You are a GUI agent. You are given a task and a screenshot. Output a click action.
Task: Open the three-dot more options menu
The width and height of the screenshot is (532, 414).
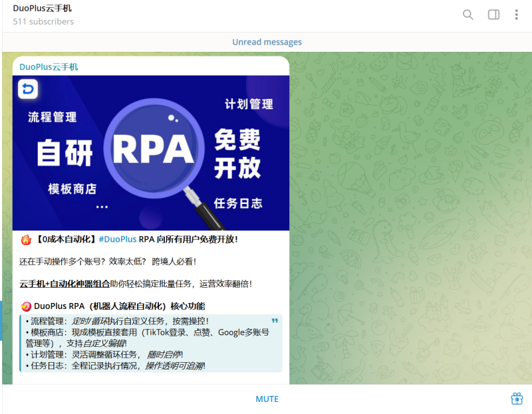(516, 15)
